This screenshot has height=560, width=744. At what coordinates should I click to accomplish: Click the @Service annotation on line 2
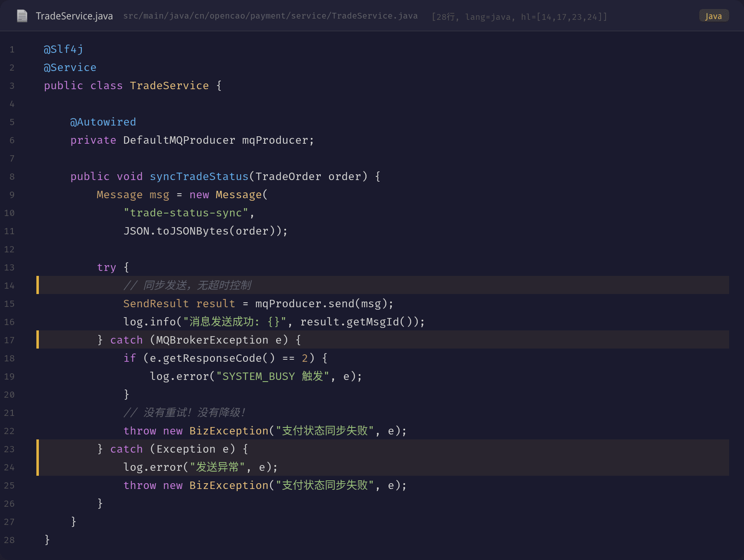coord(70,68)
